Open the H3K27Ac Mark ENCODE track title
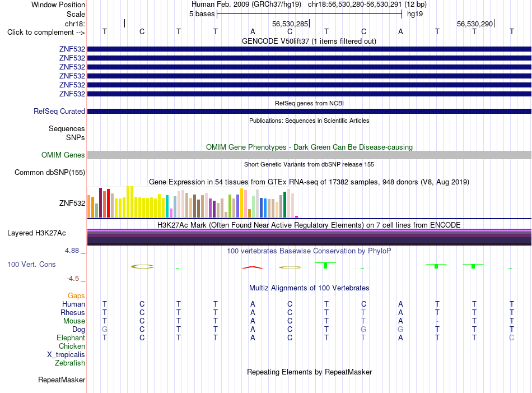The image size is (532, 393). coord(309,225)
